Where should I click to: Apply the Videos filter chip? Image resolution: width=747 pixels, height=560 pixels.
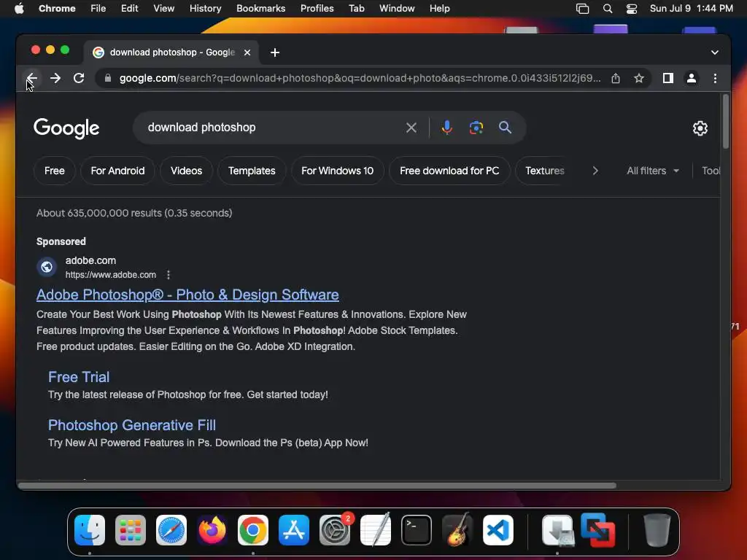186,171
